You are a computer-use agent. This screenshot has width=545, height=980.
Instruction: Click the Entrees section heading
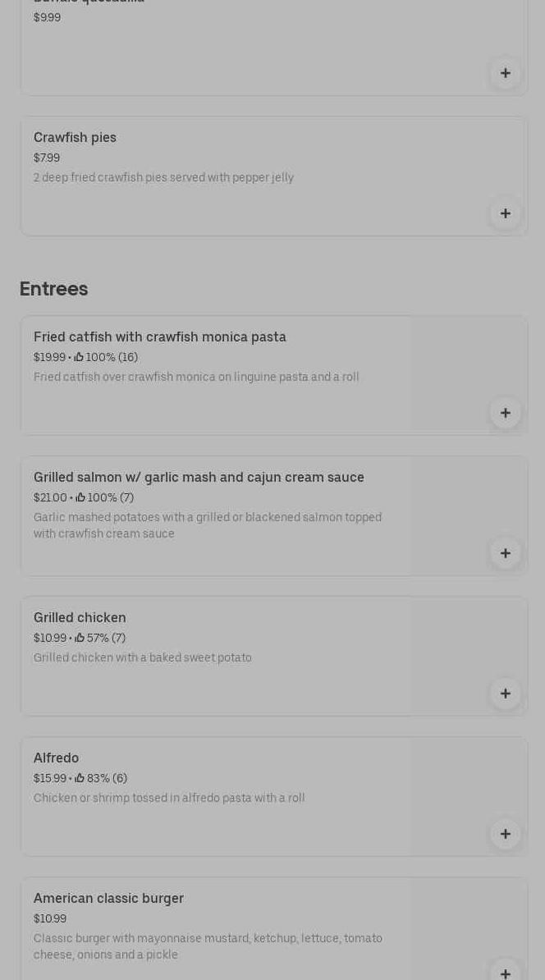[53, 289]
